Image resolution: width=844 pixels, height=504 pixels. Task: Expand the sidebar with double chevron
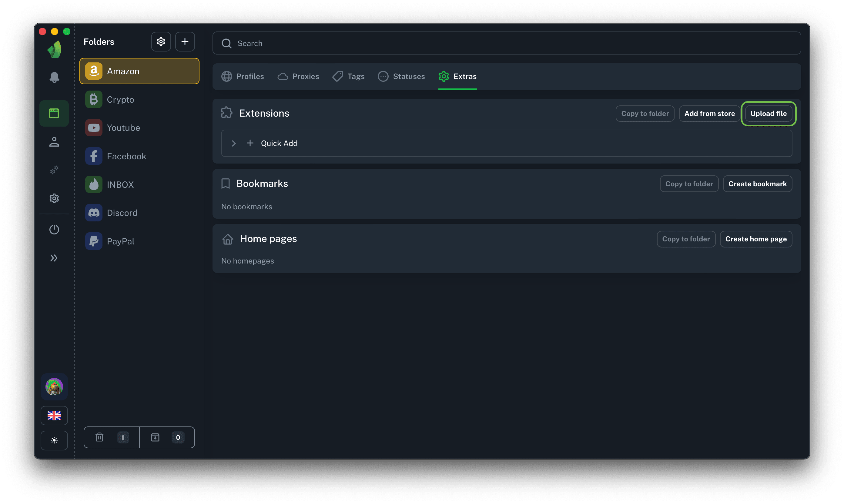point(54,258)
